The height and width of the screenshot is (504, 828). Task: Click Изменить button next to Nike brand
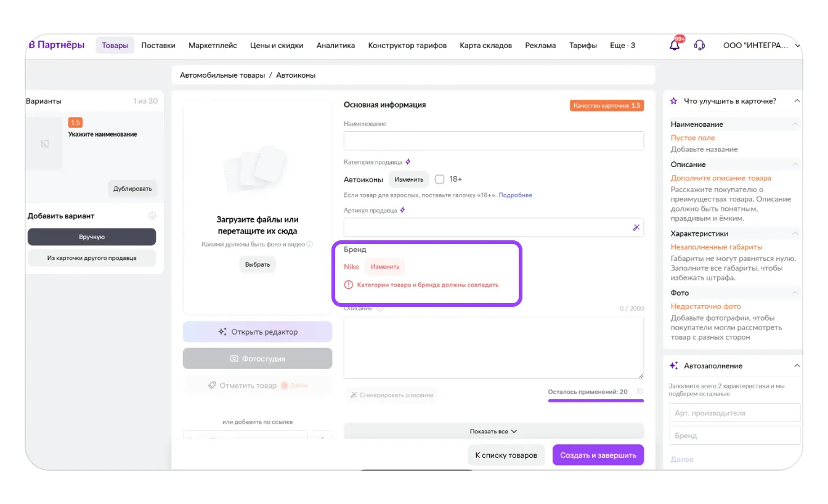pos(385,267)
